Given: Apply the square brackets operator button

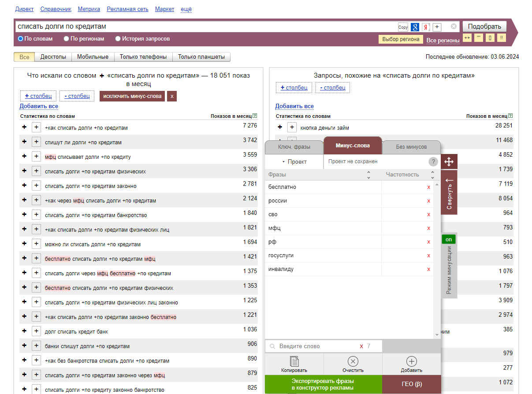Looking at the screenshot, I should 490,38.
